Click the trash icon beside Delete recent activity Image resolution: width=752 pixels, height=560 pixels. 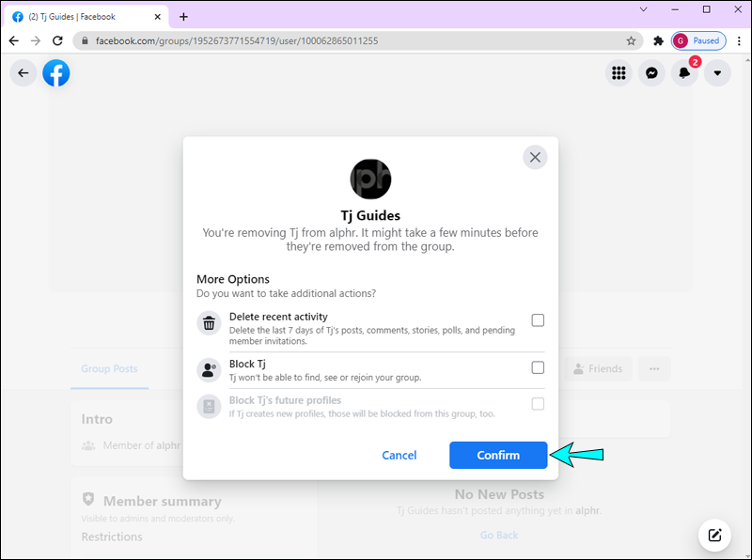[209, 323]
